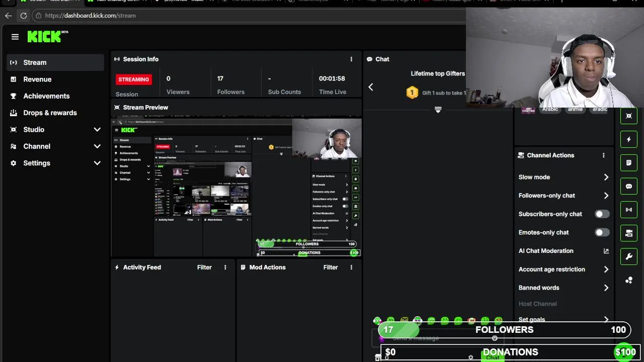Click the 00:01:58 Time Live value
The image size is (644, 362).
click(332, 78)
